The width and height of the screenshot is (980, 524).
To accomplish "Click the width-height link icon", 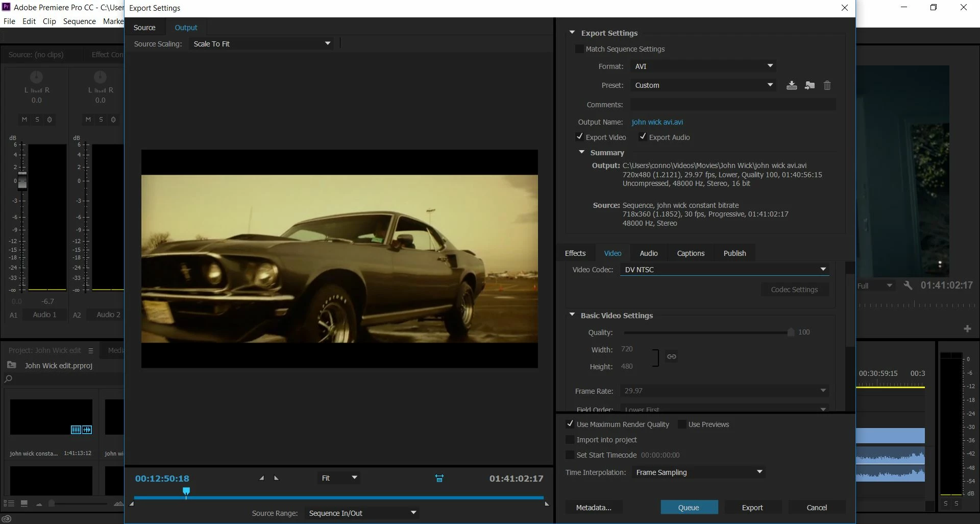I will (x=672, y=356).
